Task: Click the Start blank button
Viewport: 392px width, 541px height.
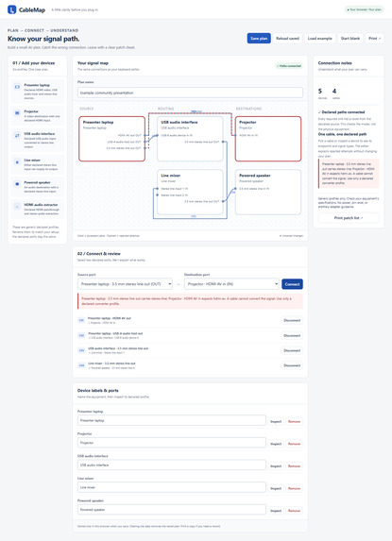Action: coord(350,39)
